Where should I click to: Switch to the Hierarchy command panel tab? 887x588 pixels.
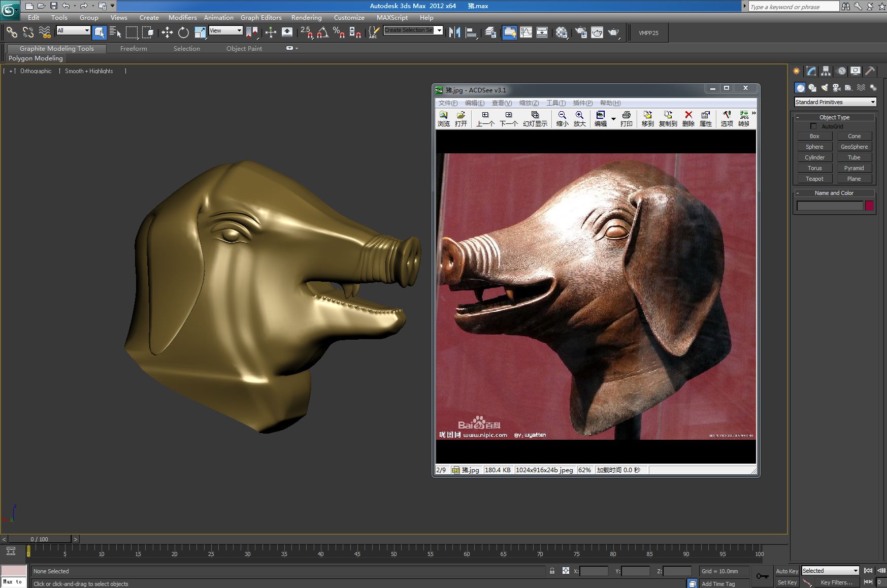click(826, 71)
